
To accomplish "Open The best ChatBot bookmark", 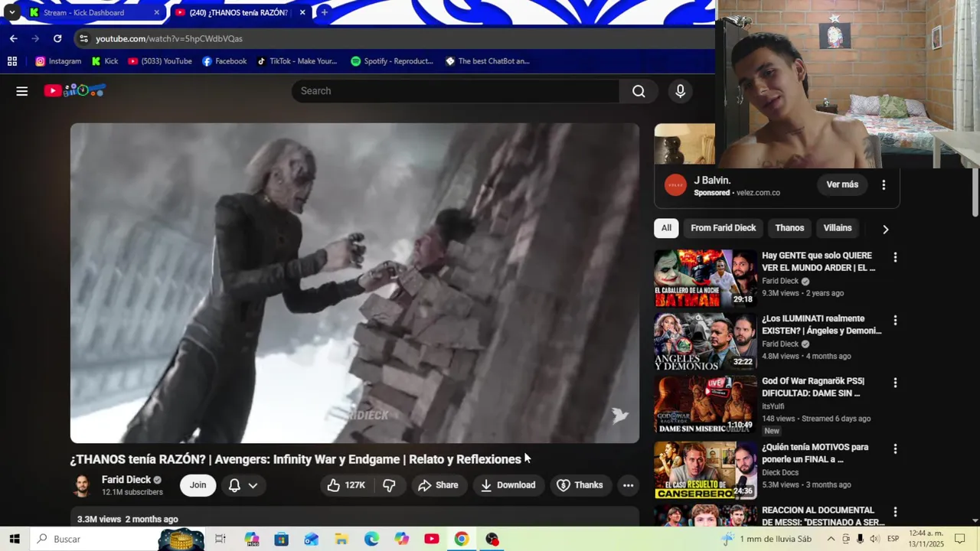I will (x=488, y=61).
